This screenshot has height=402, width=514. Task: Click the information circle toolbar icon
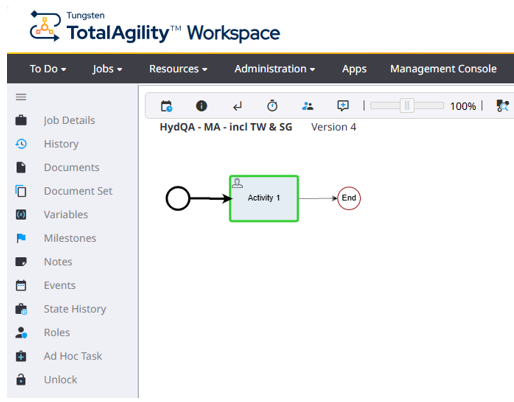[x=201, y=106]
